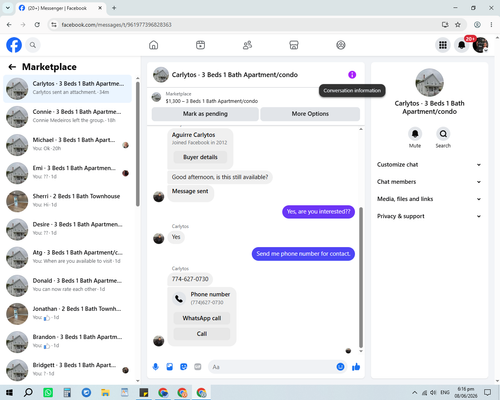Expand the Privacy & support section
The image size is (500, 400).
[x=429, y=216]
